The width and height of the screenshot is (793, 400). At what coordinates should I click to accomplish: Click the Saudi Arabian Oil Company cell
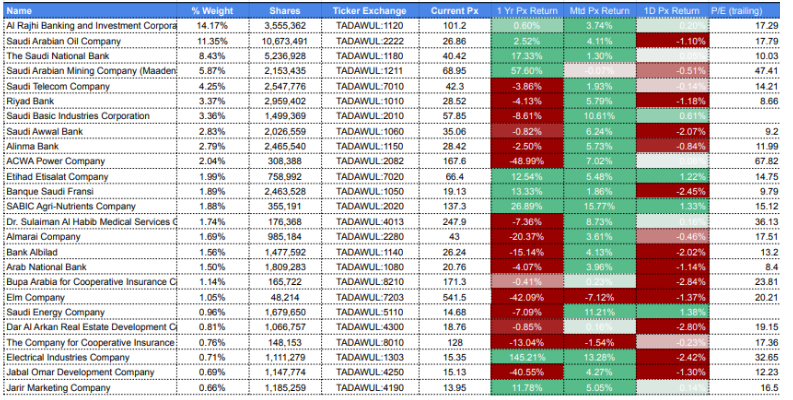[90, 41]
